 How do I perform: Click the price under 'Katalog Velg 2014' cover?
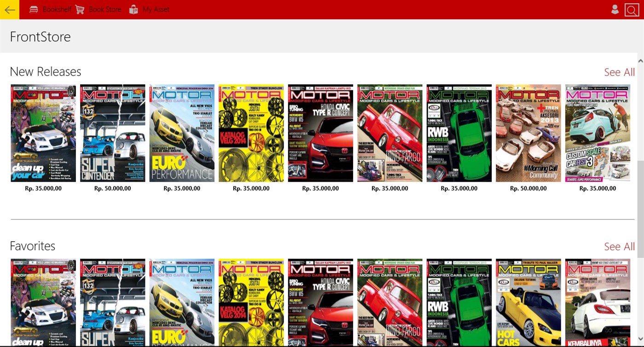[251, 188]
